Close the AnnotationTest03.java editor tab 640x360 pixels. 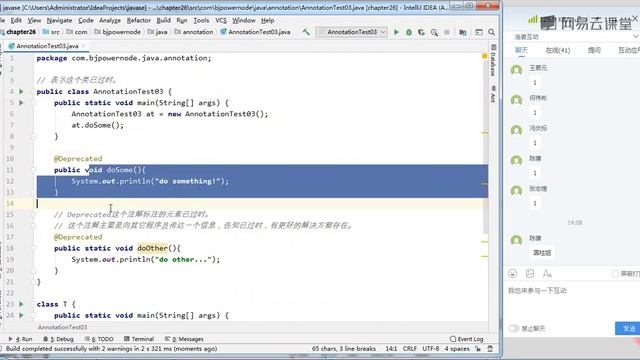click(x=84, y=46)
